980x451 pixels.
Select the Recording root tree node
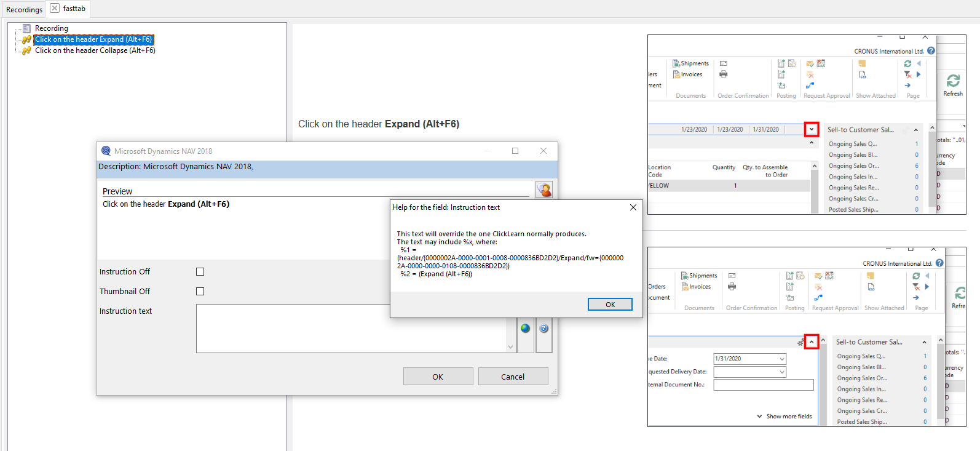pyautogui.click(x=52, y=28)
